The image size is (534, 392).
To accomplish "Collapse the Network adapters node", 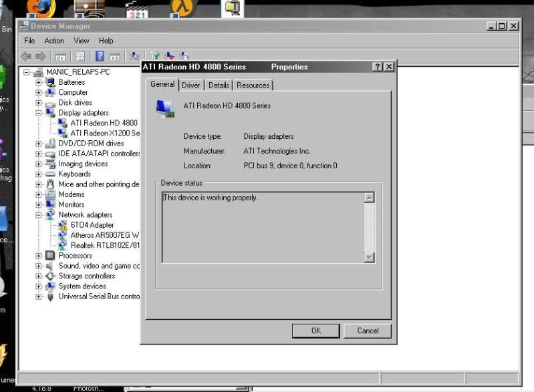I will click(x=39, y=215).
